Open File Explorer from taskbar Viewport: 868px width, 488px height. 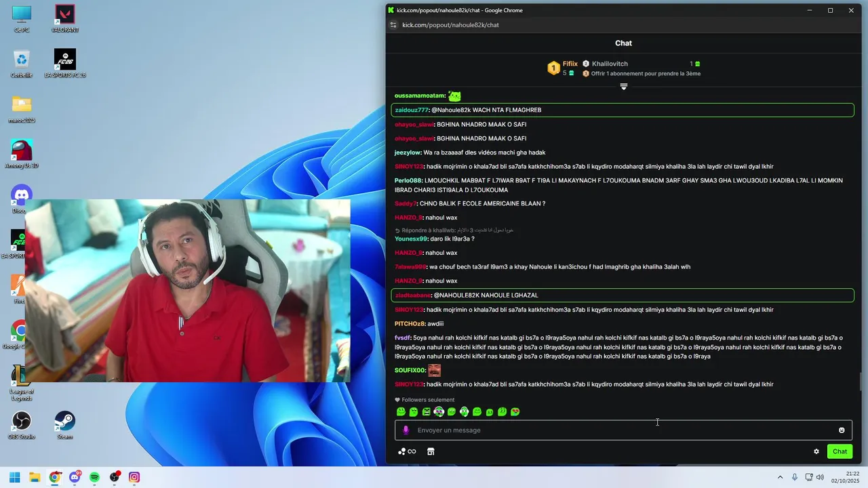(35, 477)
